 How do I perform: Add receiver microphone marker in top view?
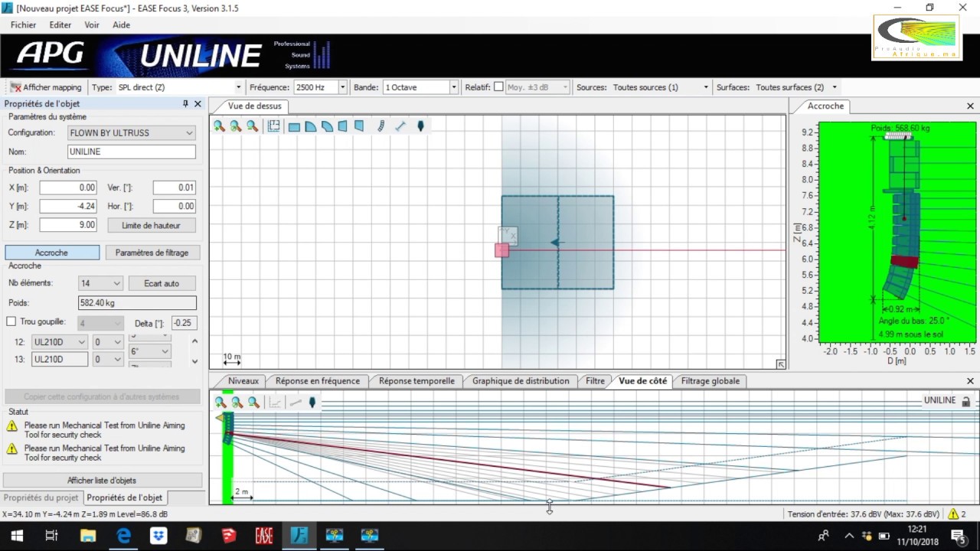tap(420, 126)
